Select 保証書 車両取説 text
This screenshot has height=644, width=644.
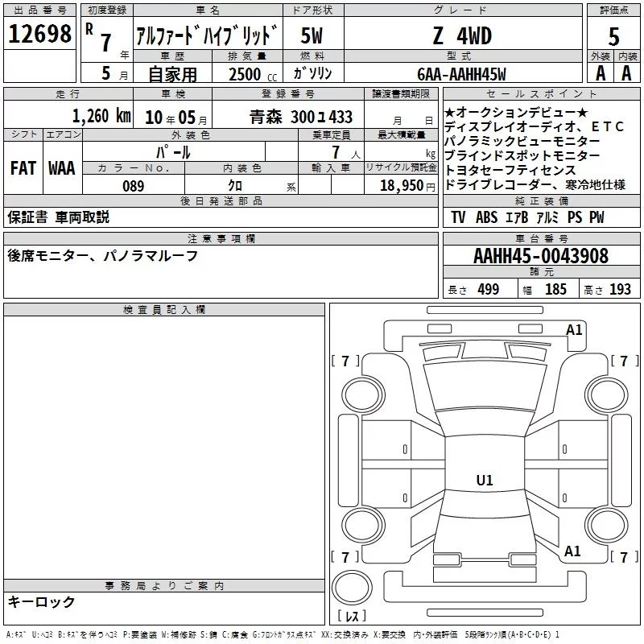click(58, 217)
